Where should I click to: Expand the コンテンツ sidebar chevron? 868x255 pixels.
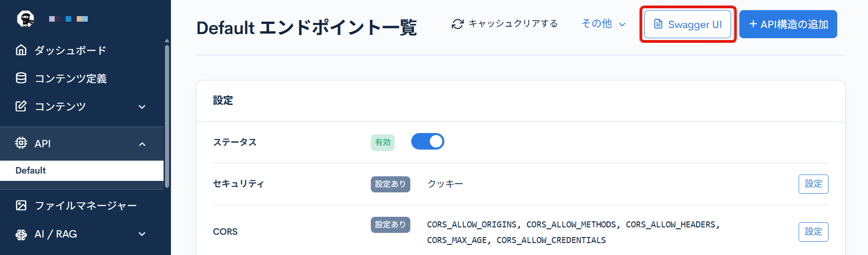pos(142,107)
